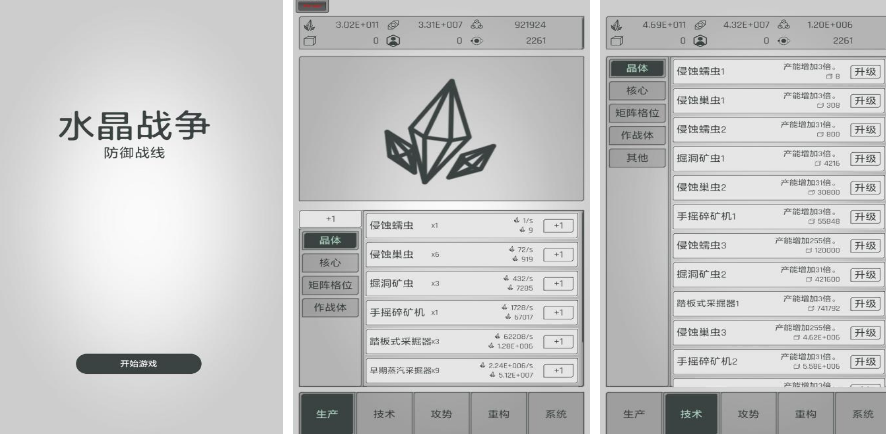Click 产能增加255倍 text for 侵蚀蠕虫3

coord(807,241)
